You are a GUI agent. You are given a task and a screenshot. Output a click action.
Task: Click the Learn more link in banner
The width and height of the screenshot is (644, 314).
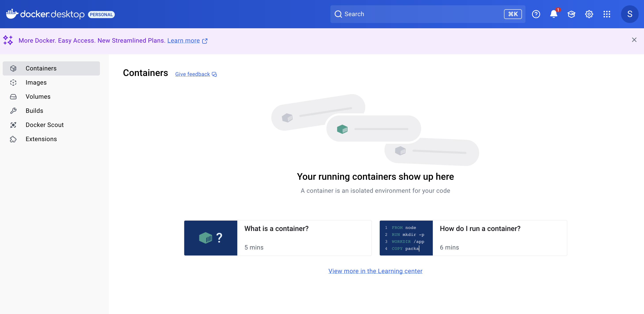[184, 40]
